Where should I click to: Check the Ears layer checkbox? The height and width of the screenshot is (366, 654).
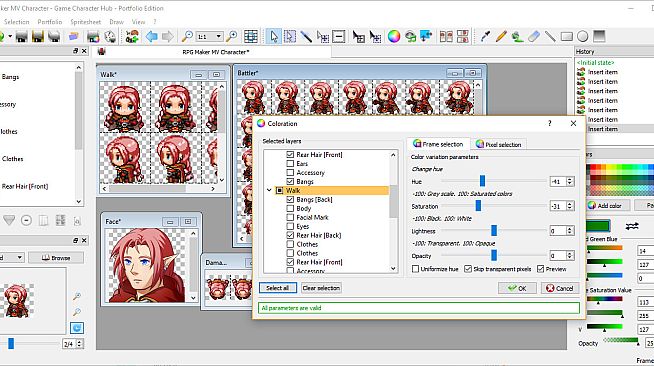coord(290,163)
